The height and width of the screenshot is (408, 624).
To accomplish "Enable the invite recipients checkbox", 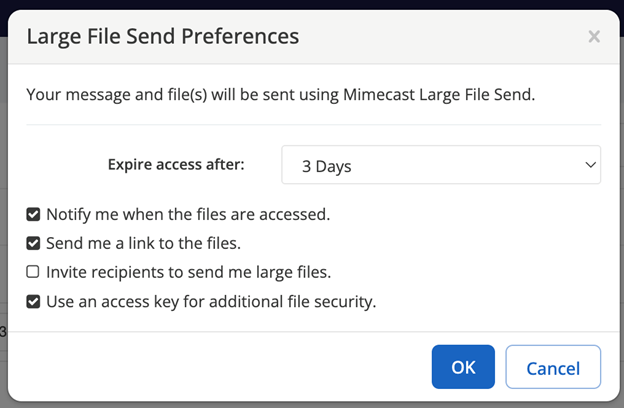I will (x=33, y=272).
